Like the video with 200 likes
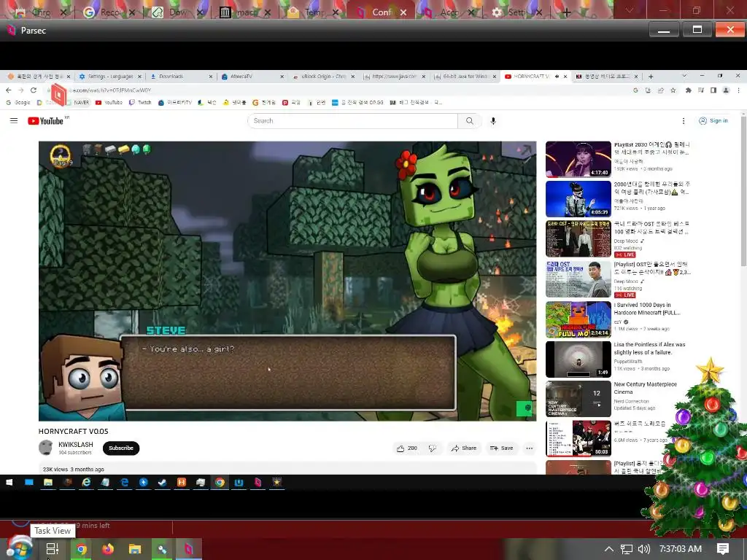This screenshot has height=560, width=747. tap(406, 448)
